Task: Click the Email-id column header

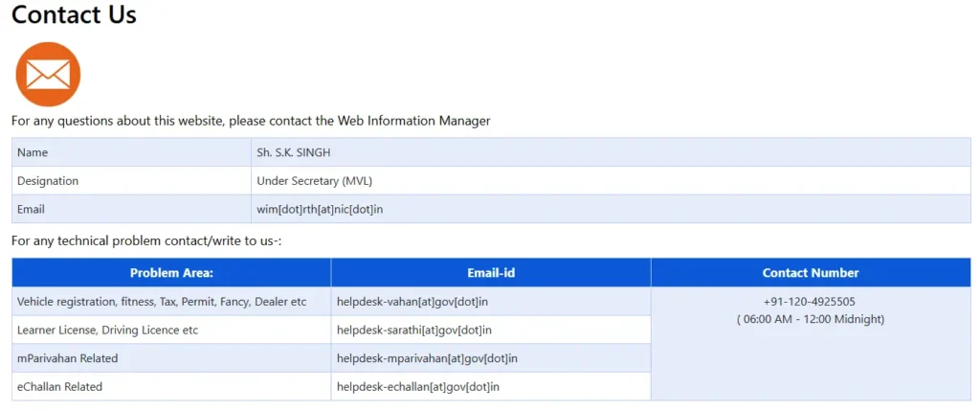Action: 491,273
